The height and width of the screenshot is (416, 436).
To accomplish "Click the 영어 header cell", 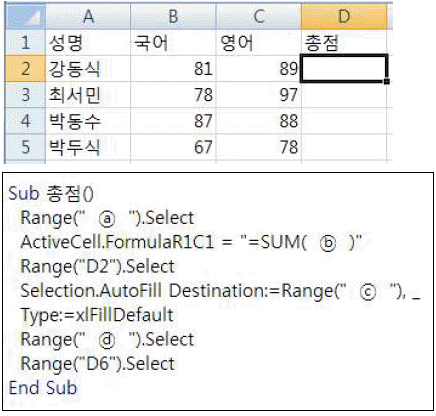I will point(259,42).
